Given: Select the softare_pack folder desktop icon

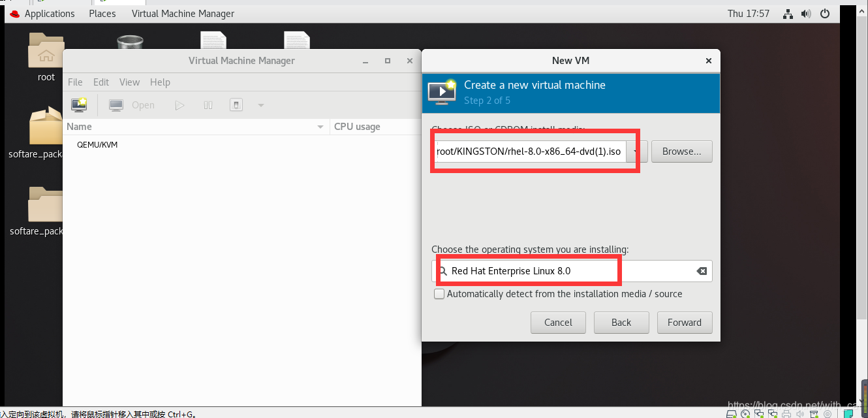Looking at the screenshot, I should point(46,204).
